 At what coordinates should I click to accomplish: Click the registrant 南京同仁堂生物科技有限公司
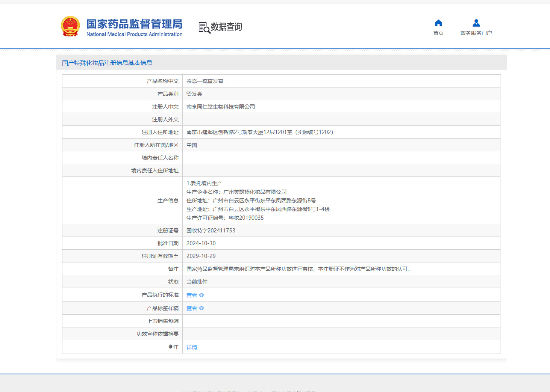221,107
